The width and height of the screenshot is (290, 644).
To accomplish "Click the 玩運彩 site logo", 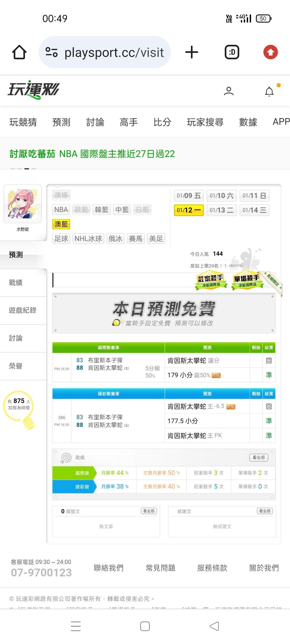I will tap(34, 90).
